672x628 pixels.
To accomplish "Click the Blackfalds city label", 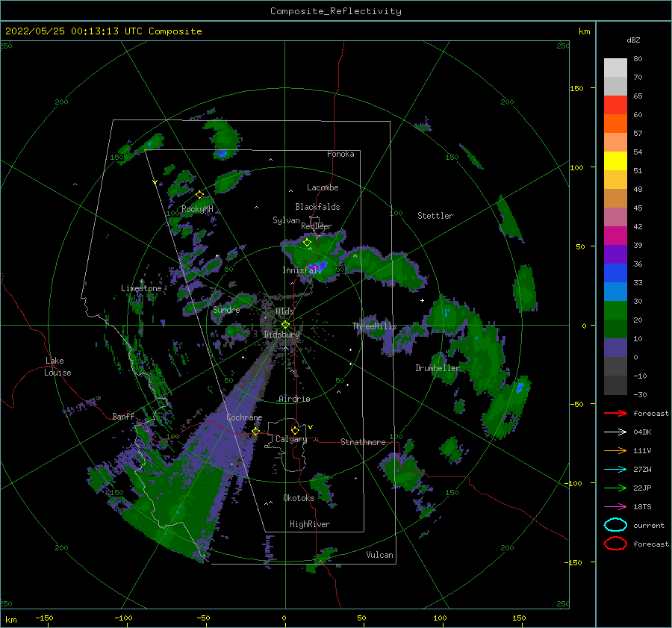I will coord(317,207).
